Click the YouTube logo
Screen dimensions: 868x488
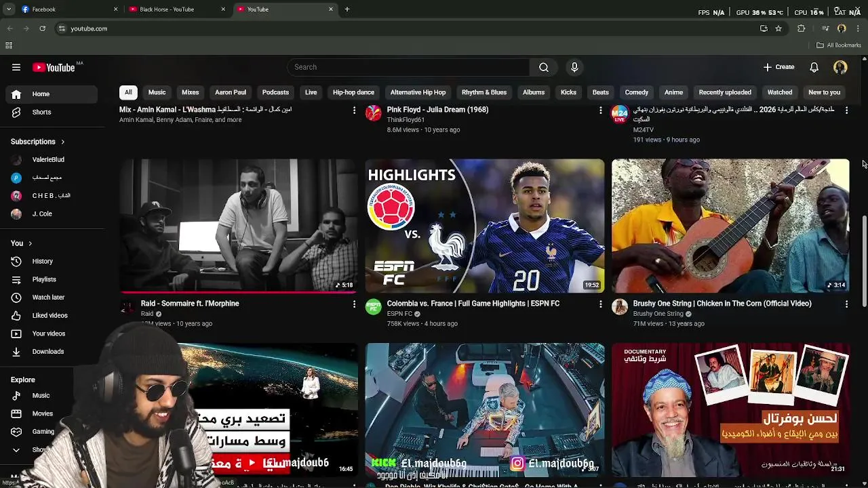point(54,67)
